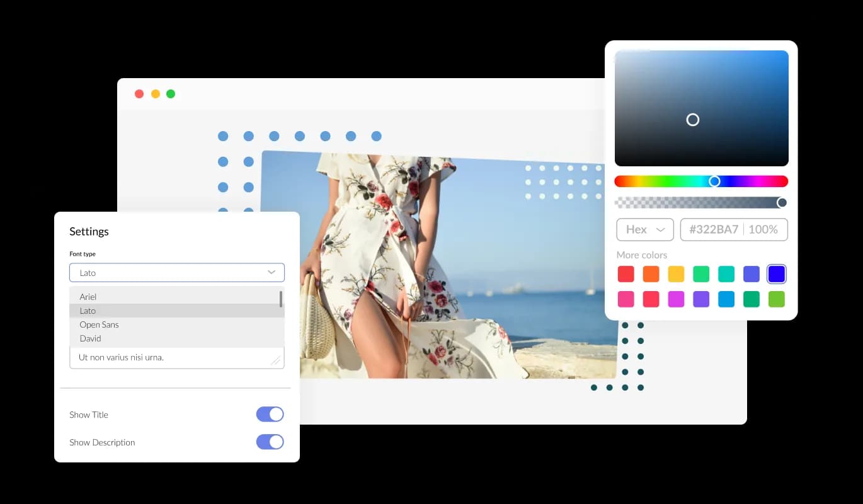This screenshot has height=504, width=863.
Task: Open the Font type dropdown
Action: (176, 272)
